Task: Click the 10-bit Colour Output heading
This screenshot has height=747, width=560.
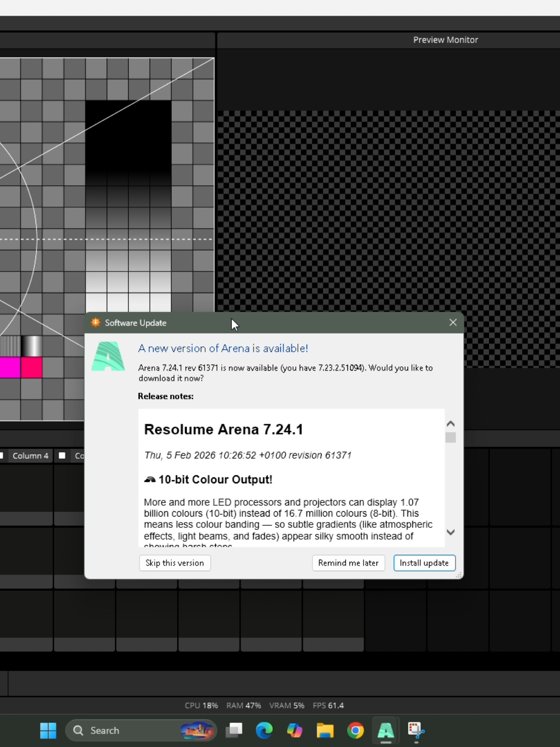Action: tap(208, 480)
